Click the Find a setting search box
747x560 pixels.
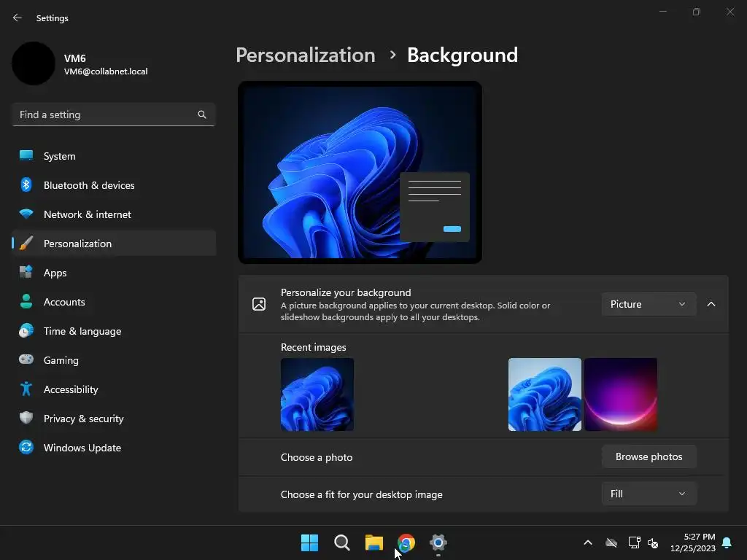point(113,114)
